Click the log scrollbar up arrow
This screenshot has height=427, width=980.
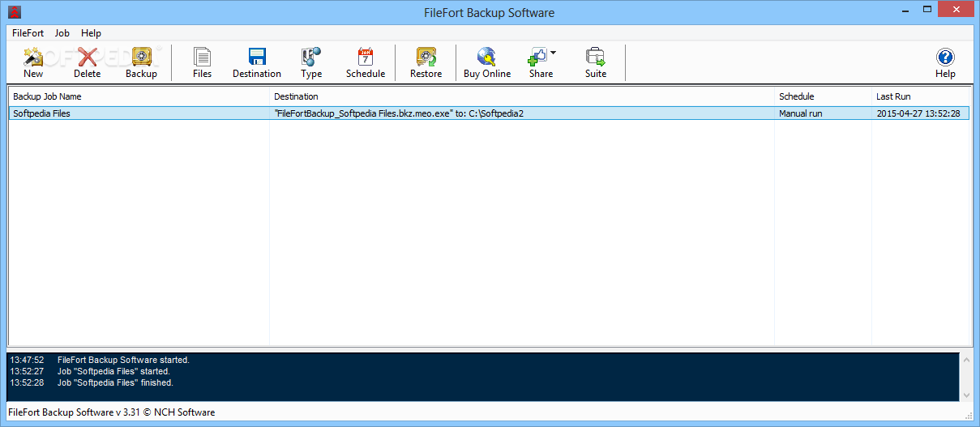[965, 359]
